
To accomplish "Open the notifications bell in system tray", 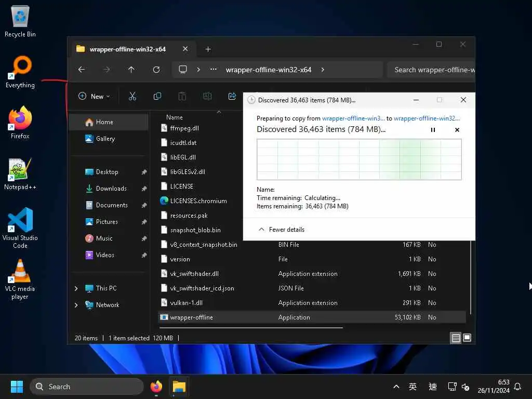I will (518, 387).
